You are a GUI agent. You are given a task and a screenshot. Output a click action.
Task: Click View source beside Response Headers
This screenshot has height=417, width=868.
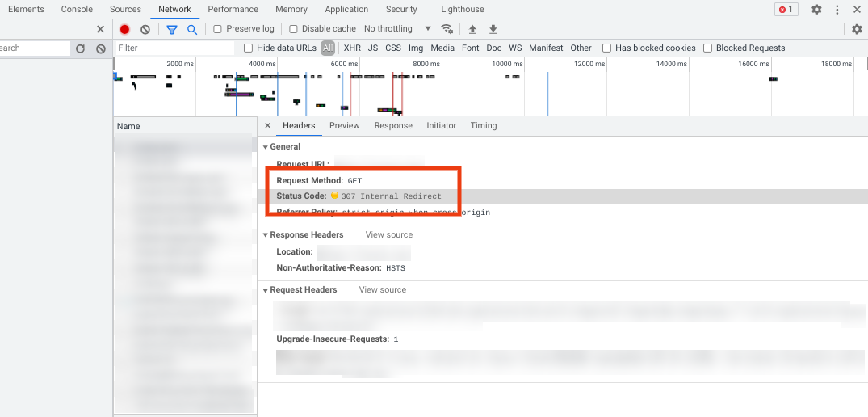388,235
